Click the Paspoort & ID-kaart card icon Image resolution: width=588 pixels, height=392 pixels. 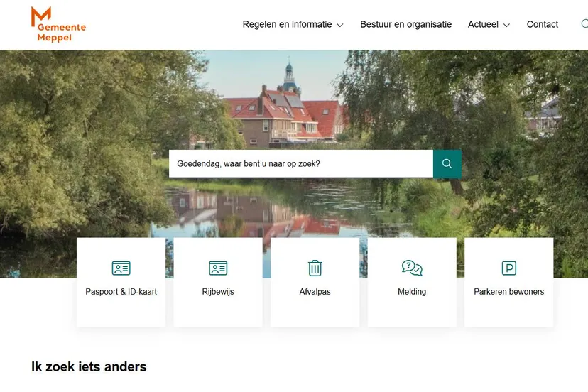121,268
